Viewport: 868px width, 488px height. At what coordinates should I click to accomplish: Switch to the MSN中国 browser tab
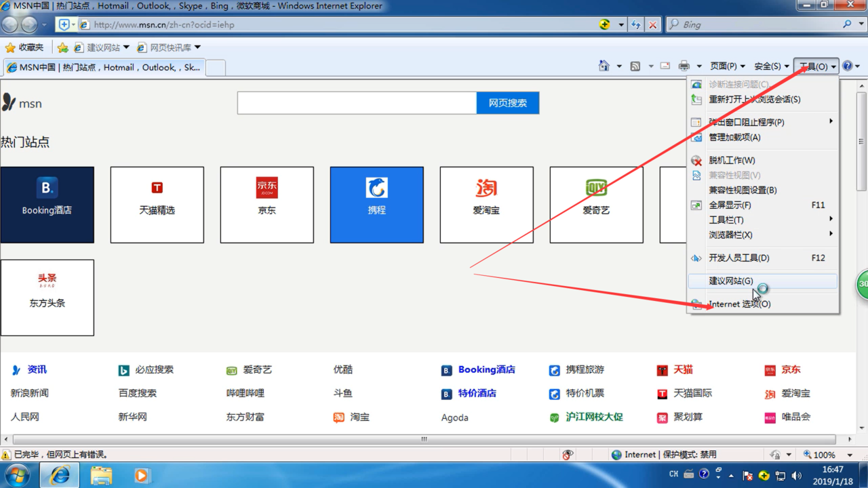(104, 67)
